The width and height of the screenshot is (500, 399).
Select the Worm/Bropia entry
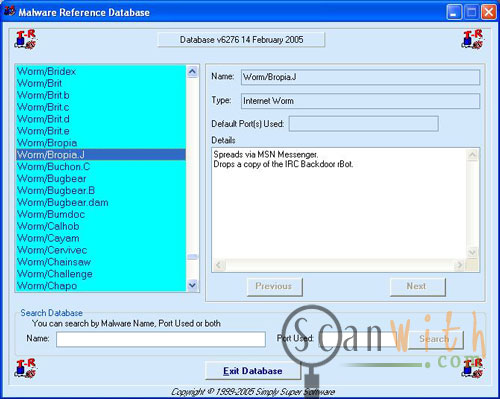[101, 143]
